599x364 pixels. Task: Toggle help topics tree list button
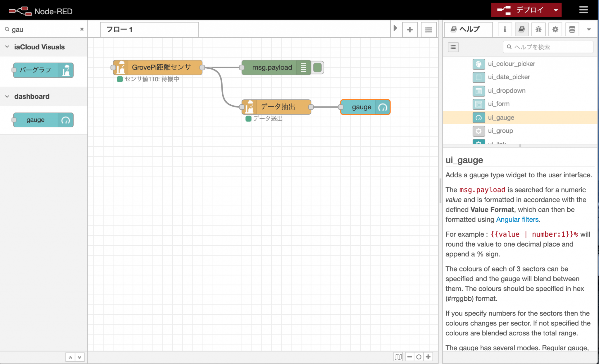tap(453, 47)
